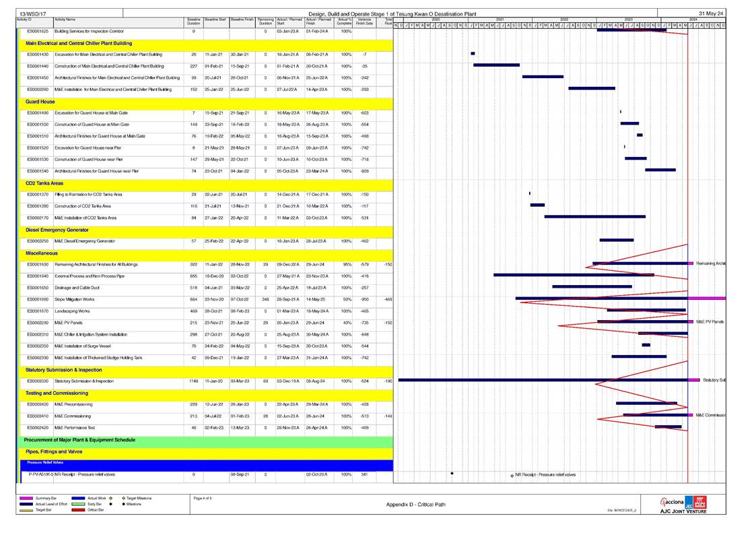Click the NR Receipt target milestone diamond marker

point(512,475)
